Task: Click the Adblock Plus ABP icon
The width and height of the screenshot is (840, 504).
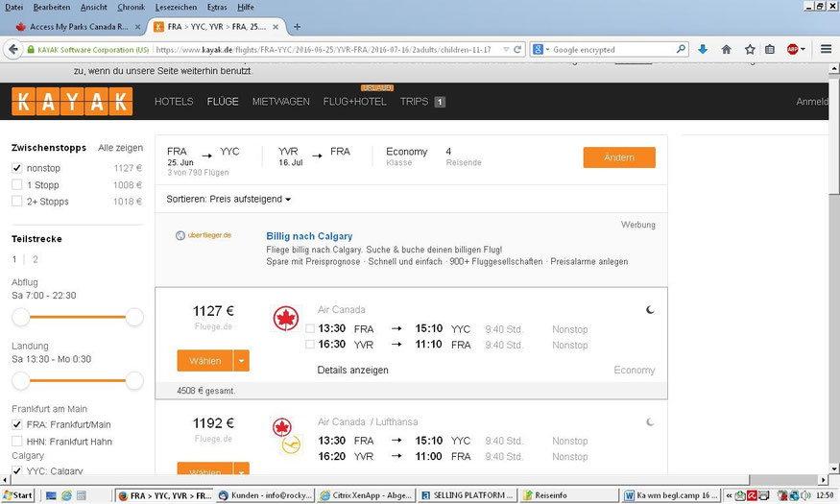Action: click(x=792, y=49)
